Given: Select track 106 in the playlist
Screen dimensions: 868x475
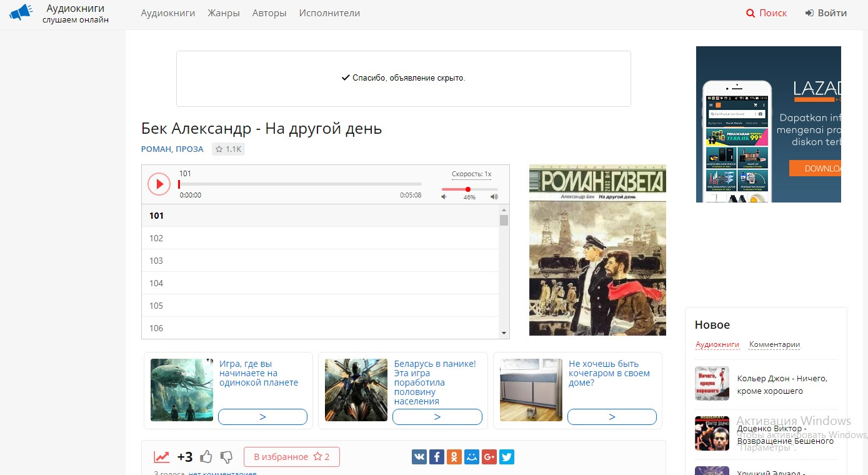Looking at the screenshot, I should [321, 328].
